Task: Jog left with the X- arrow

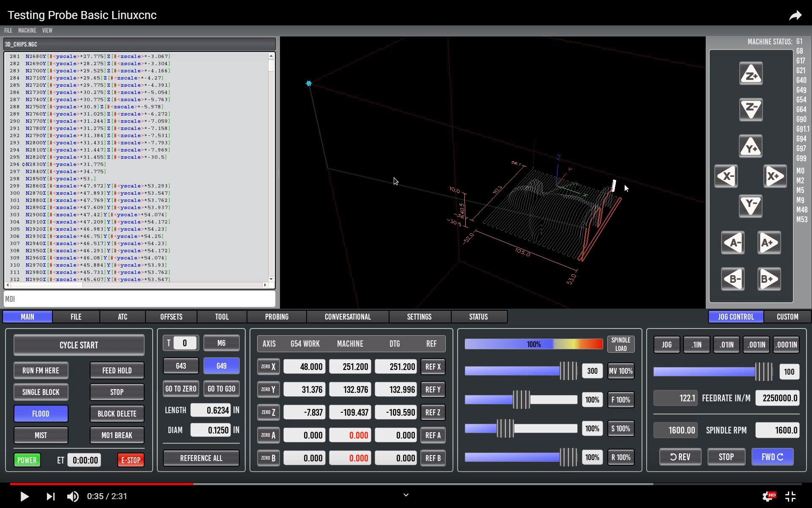Action: coord(726,176)
